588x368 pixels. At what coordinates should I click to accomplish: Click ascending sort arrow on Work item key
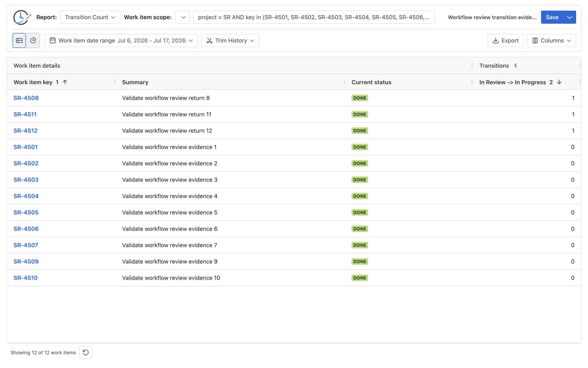pyautogui.click(x=65, y=82)
